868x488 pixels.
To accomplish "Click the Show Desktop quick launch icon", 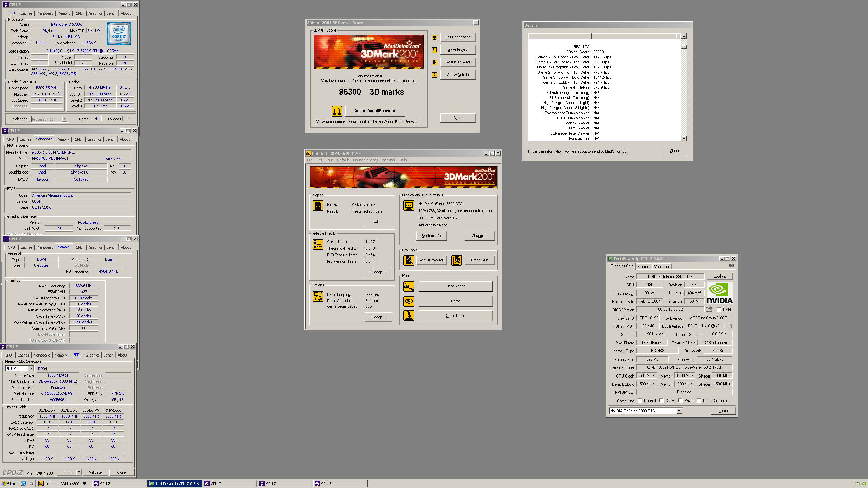I will [x=32, y=484].
